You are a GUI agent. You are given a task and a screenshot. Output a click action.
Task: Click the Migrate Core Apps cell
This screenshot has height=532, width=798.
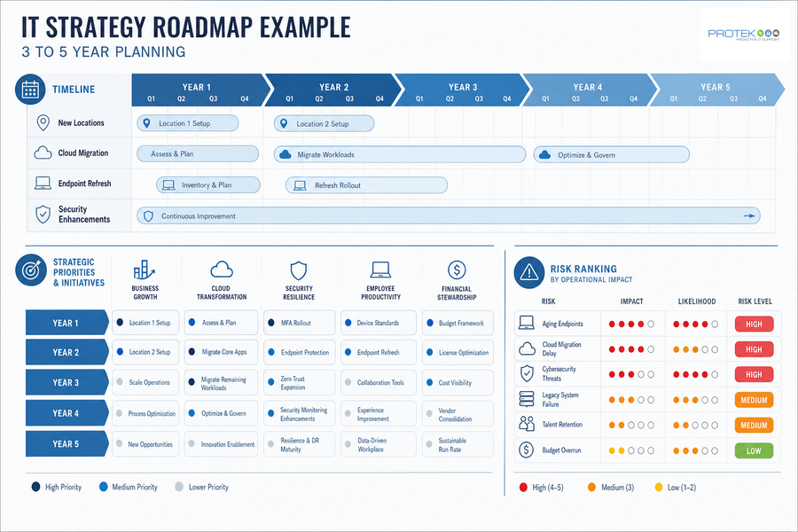point(222,352)
